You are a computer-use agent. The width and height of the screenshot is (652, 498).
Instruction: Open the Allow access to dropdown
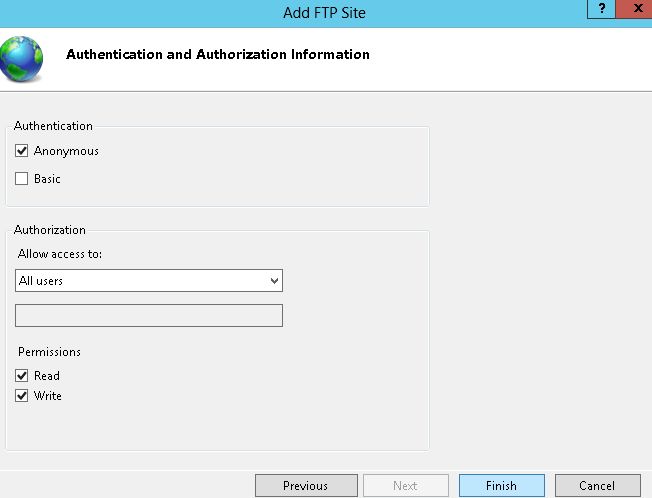point(149,281)
